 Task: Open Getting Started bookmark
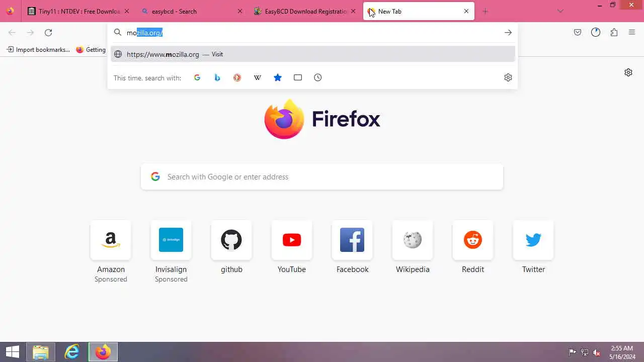91,50
